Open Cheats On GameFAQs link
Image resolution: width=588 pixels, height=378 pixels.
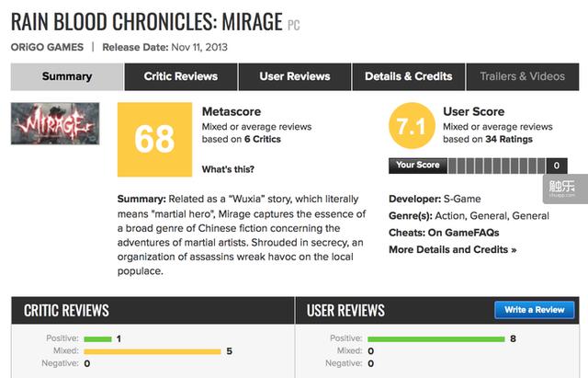tap(444, 233)
